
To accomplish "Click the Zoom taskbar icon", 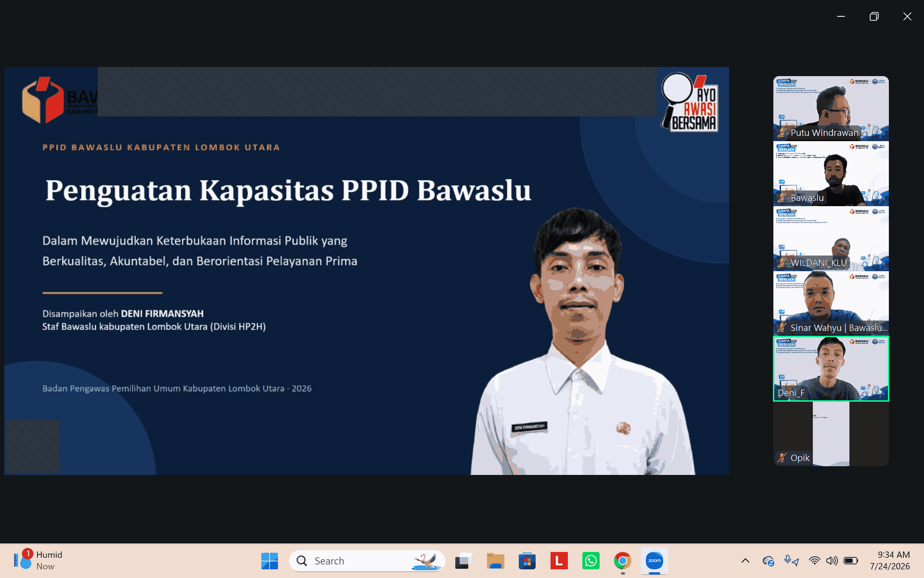I will pos(654,561).
